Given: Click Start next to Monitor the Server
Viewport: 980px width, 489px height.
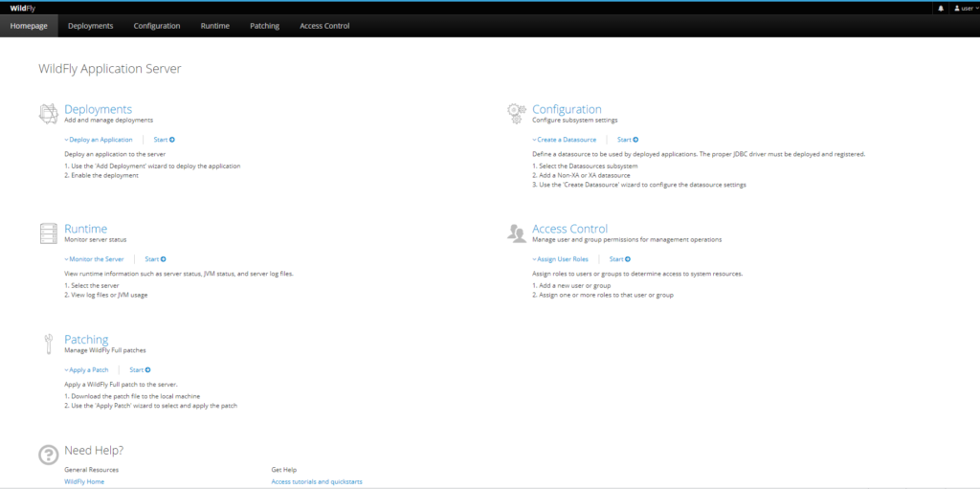Looking at the screenshot, I should coord(155,259).
